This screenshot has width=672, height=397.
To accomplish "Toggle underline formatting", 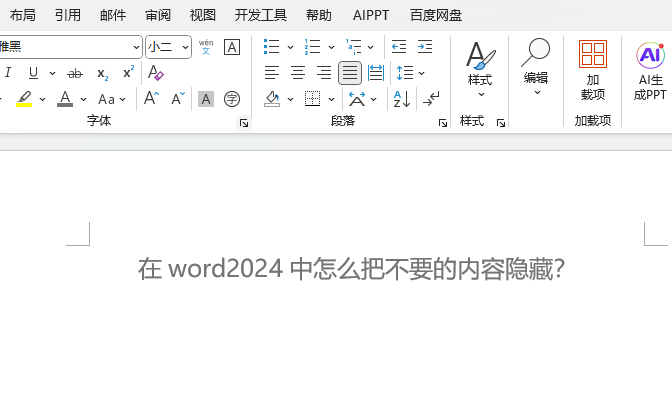I will click(33, 73).
